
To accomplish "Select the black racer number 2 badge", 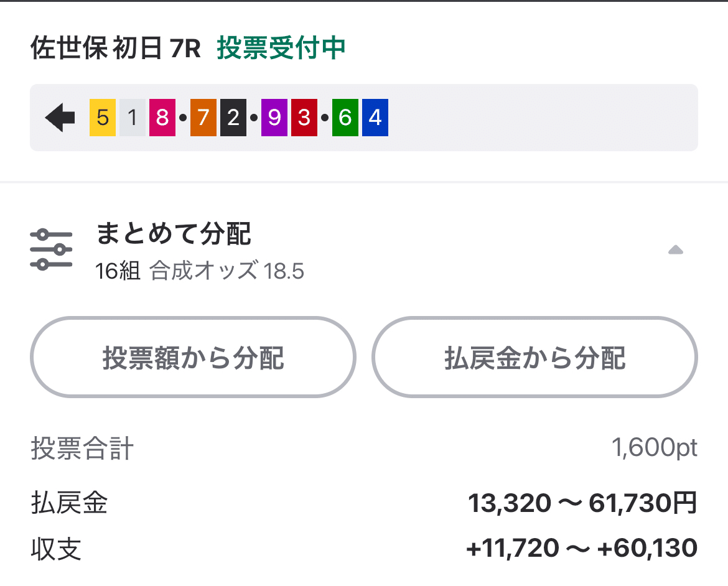I will (234, 117).
